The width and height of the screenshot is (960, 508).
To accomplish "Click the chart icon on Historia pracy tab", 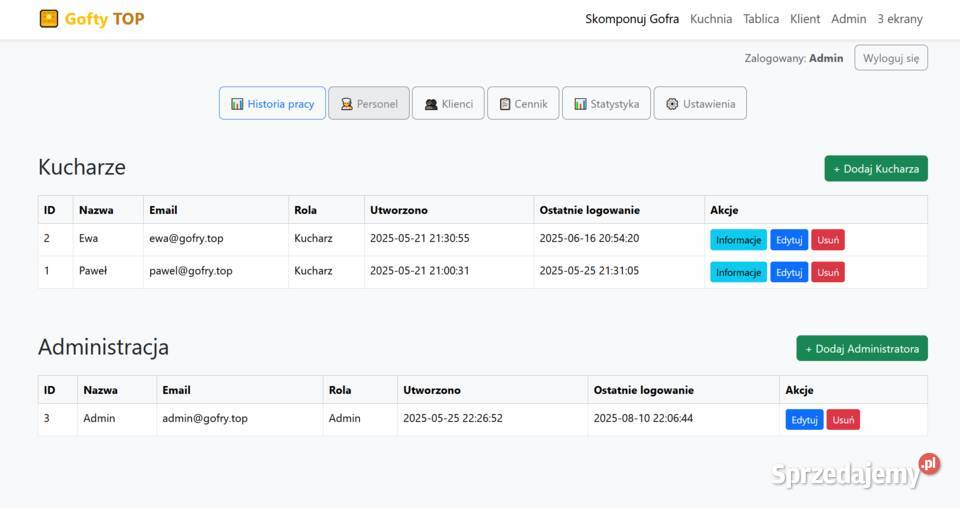I will [237, 104].
